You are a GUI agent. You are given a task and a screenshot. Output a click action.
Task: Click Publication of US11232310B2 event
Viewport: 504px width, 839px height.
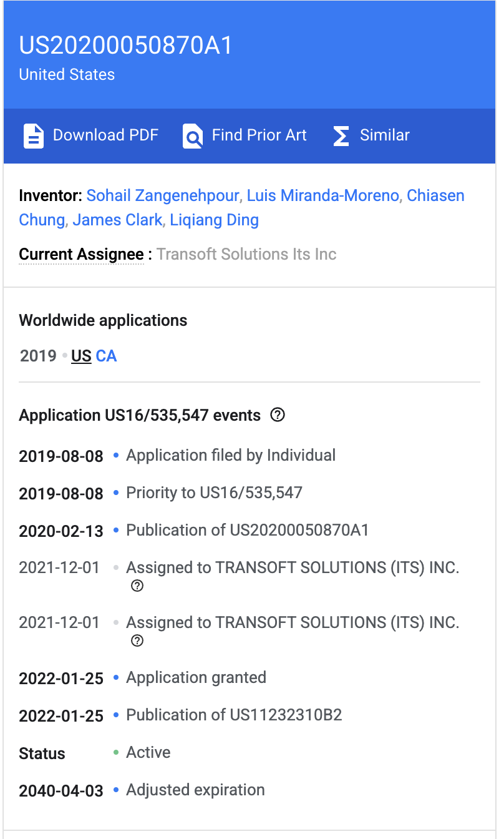tap(234, 715)
